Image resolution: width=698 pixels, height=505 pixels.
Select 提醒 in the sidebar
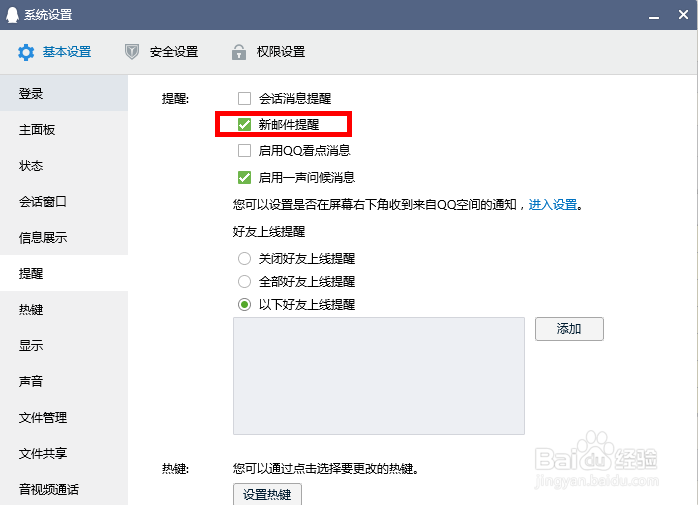click(x=64, y=273)
